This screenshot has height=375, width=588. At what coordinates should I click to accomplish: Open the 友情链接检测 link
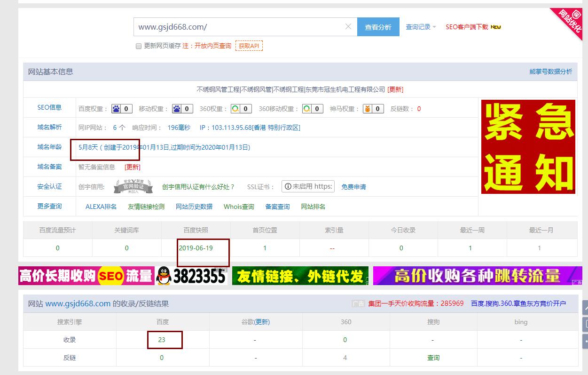(x=146, y=207)
